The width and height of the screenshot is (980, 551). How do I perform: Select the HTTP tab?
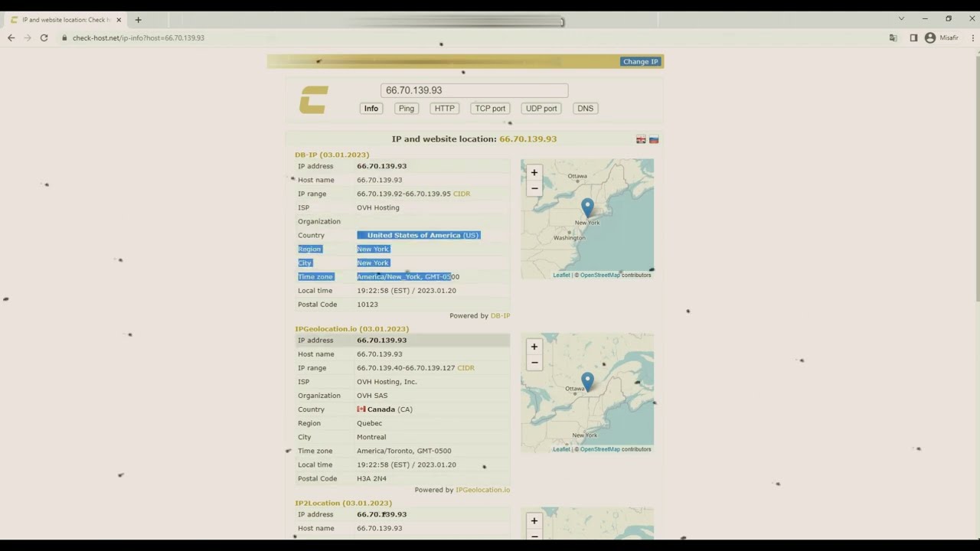[x=445, y=109]
